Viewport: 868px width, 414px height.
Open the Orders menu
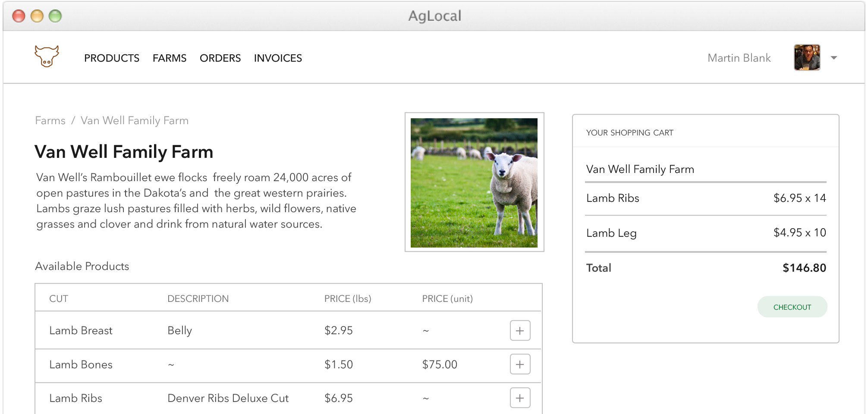pyautogui.click(x=220, y=58)
